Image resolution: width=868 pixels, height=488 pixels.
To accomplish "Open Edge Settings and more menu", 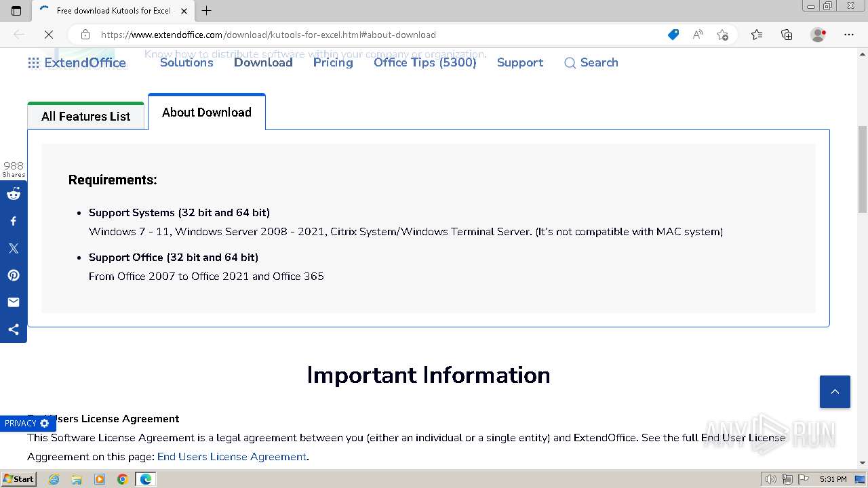I will 849,35.
